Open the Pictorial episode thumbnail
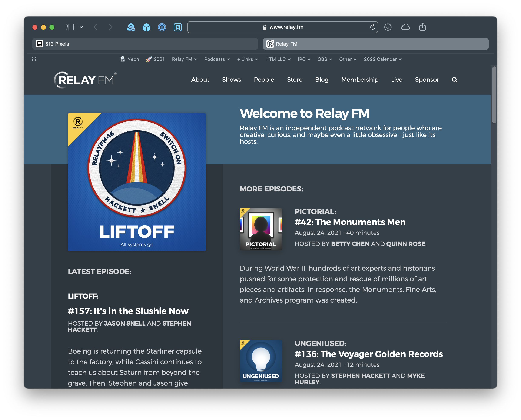Viewport: 521px width, 420px height. (261, 229)
